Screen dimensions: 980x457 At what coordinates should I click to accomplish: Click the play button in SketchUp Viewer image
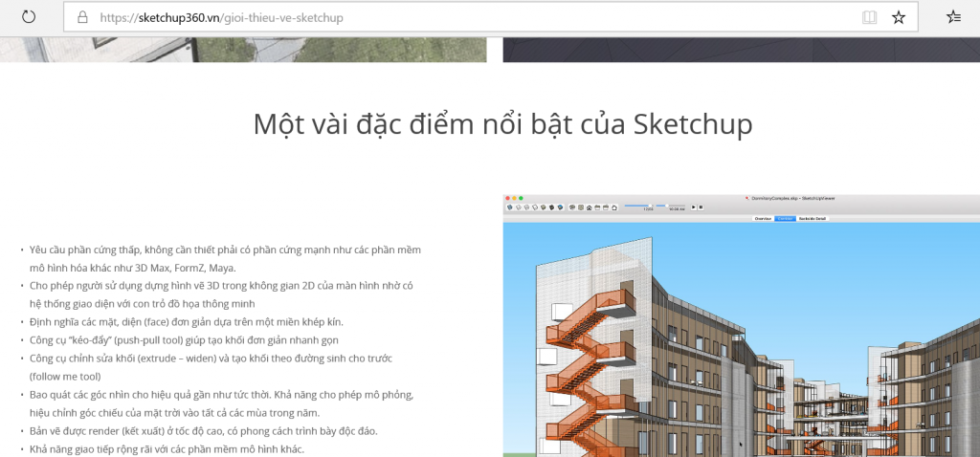(693, 207)
